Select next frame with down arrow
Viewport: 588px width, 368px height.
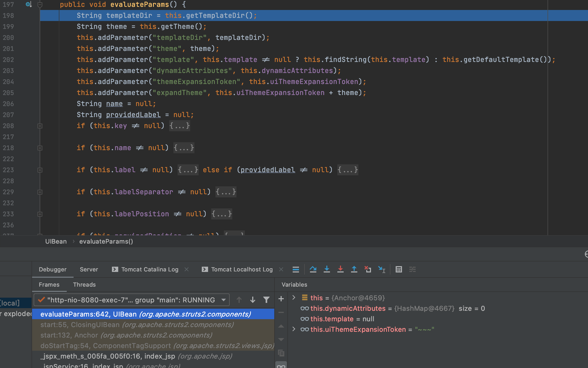pyautogui.click(x=252, y=300)
